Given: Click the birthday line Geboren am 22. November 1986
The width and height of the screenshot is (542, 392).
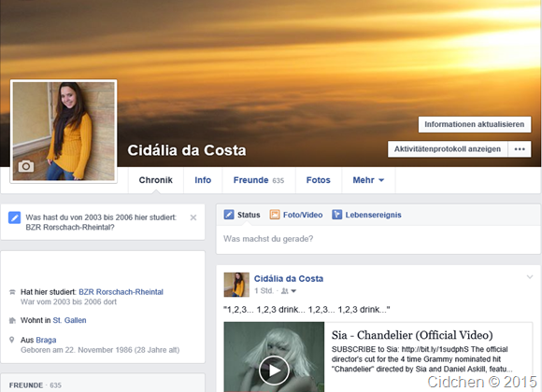Looking at the screenshot, I should [100, 350].
